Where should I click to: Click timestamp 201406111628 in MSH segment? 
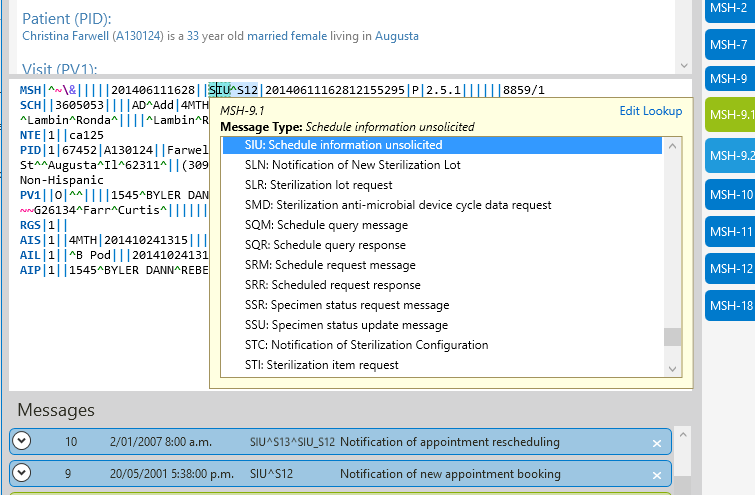(x=153, y=90)
